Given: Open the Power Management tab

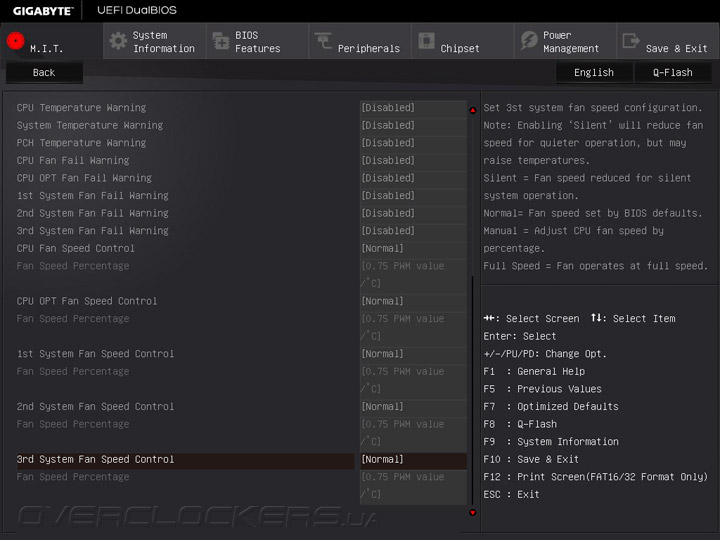Looking at the screenshot, I should [566, 41].
